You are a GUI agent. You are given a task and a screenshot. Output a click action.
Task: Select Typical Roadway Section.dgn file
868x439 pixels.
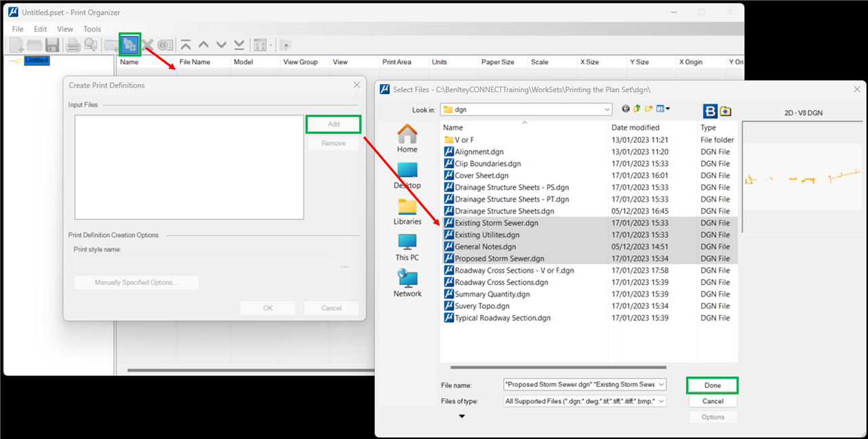502,318
